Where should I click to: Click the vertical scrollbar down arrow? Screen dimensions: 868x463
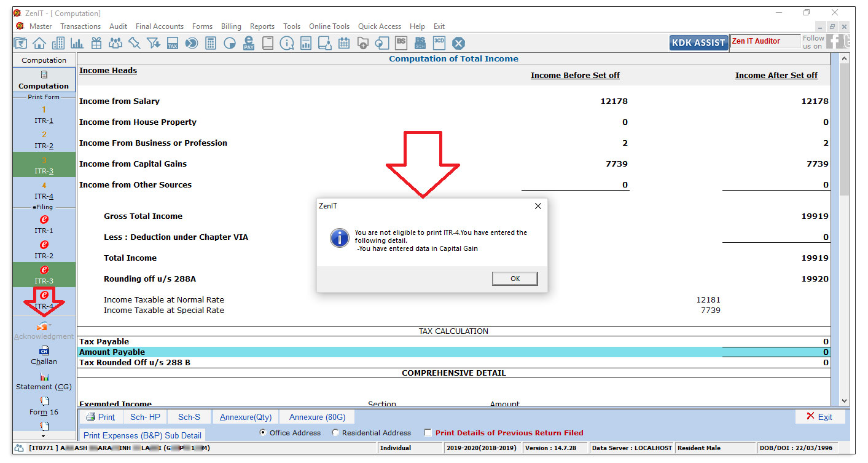844,401
